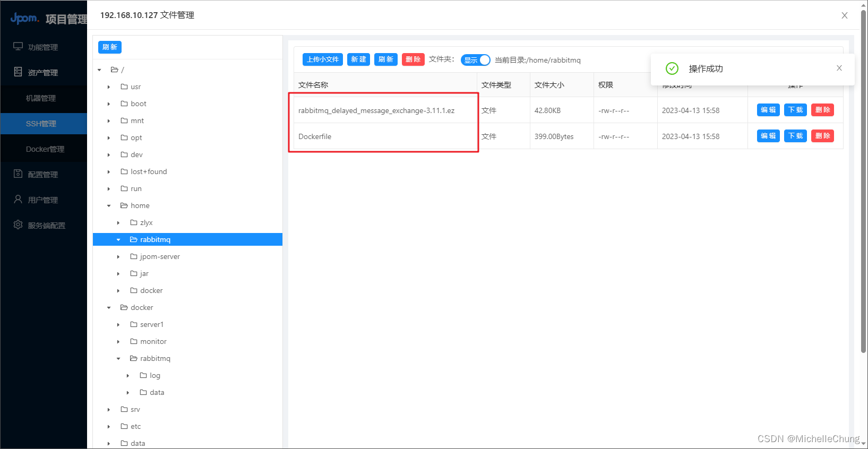Click 删除 for Dockerfile
This screenshot has width=868, height=449.
click(823, 136)
